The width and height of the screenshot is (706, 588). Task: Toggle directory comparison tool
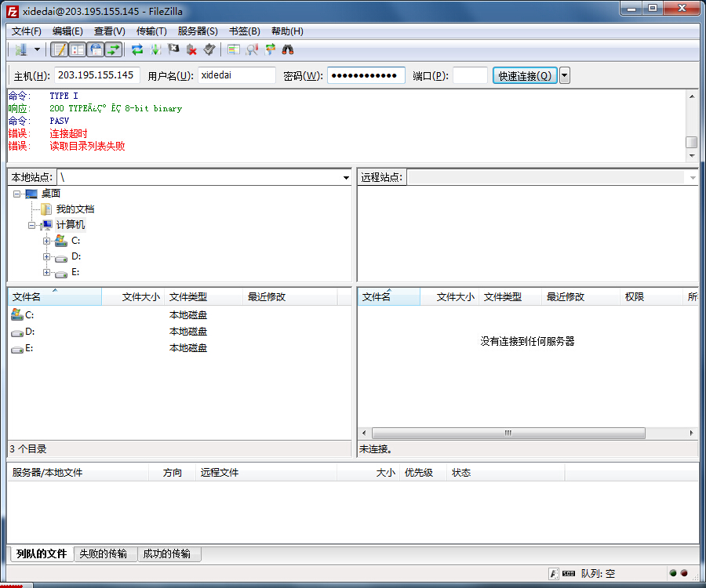252,49
